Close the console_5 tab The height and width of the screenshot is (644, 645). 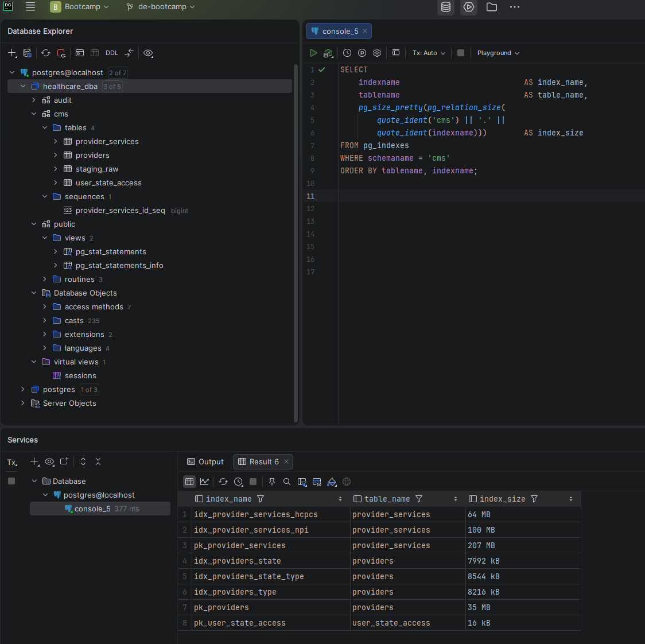[365, 31]
